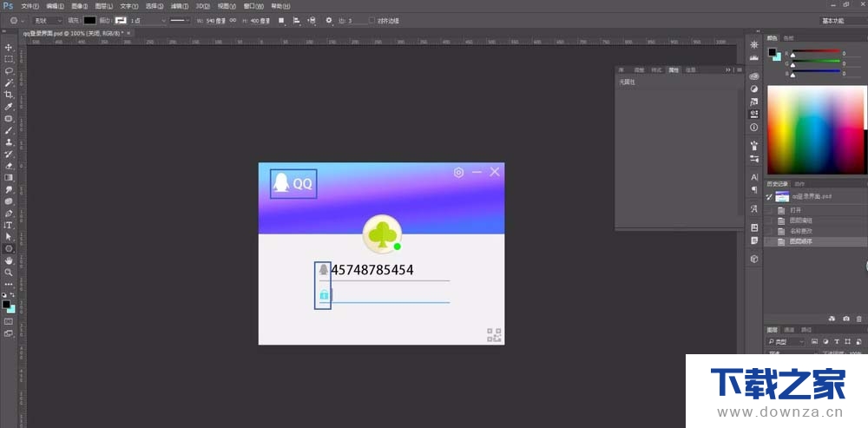Click the shape width W field
This screenshot has width=868, height=428.
(x=215, y=21)
